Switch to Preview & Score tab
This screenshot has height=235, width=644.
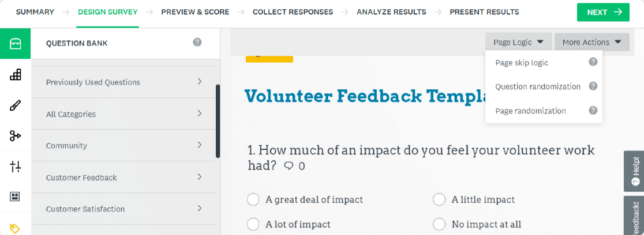point(195,12)
